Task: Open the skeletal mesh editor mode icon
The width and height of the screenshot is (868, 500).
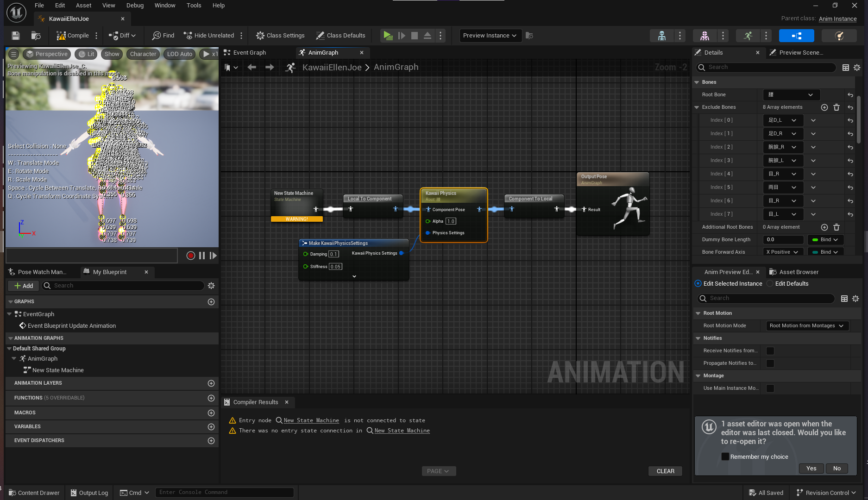Action: (704, 36)
